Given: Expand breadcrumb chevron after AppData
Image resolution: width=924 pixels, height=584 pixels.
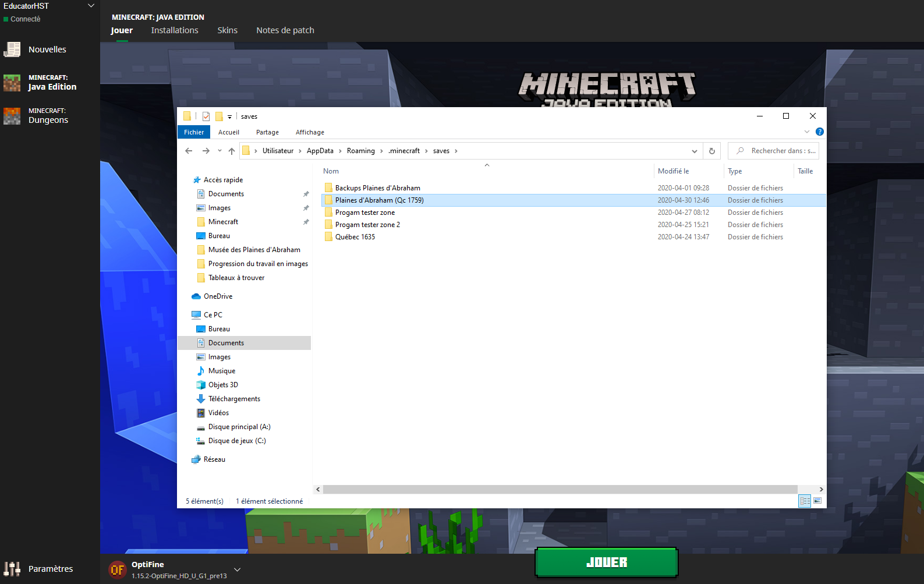Looking at the screenshot, I should pyautogui.click(x=340, y=151).
